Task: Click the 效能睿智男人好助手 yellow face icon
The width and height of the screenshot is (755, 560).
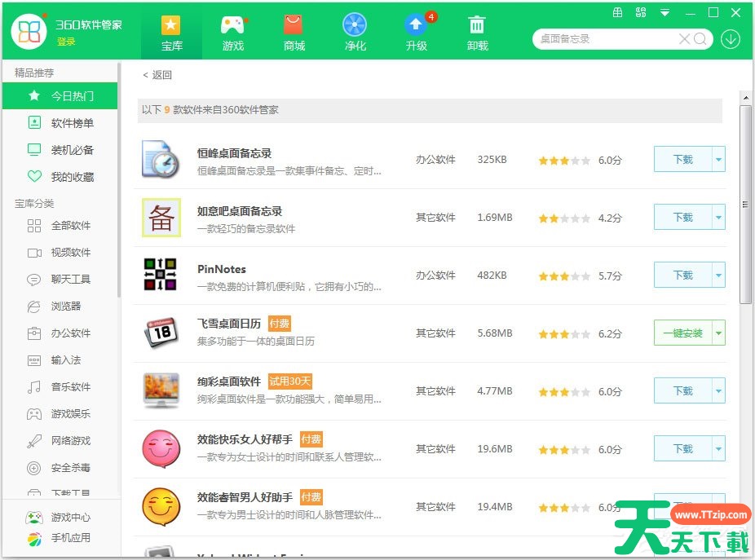Action: [161, 506]
